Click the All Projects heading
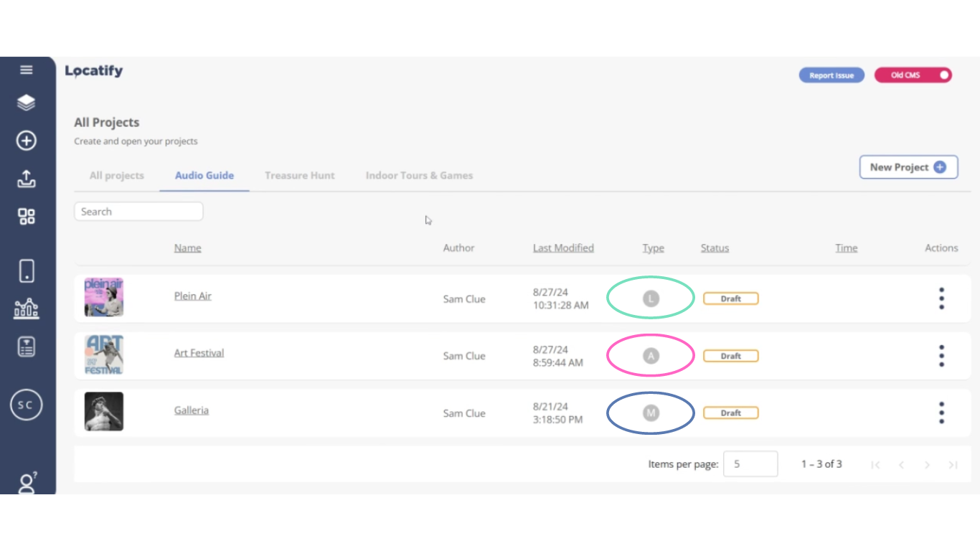Screen dimensions: 980x551 107,123
